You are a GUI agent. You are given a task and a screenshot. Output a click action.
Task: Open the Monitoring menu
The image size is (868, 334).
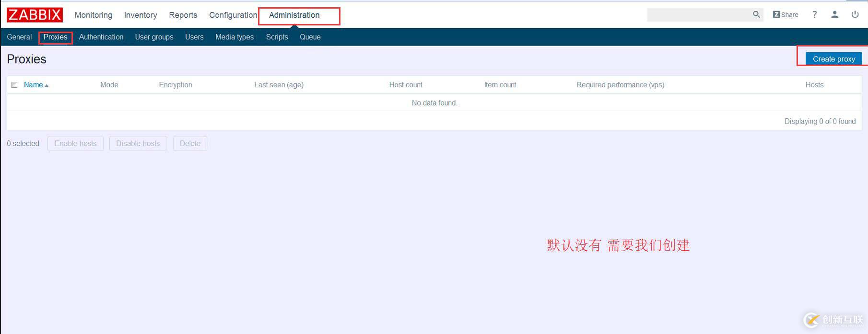coord(94,15)
